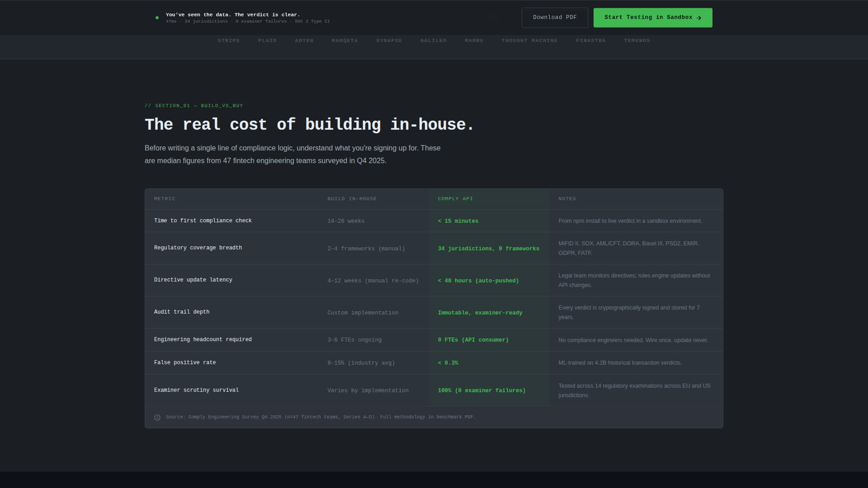This screenshot has width=868, height=488.
Task: Click the FINASTRA partner logo
Action: pyautogui.click(x=590, y=40)
